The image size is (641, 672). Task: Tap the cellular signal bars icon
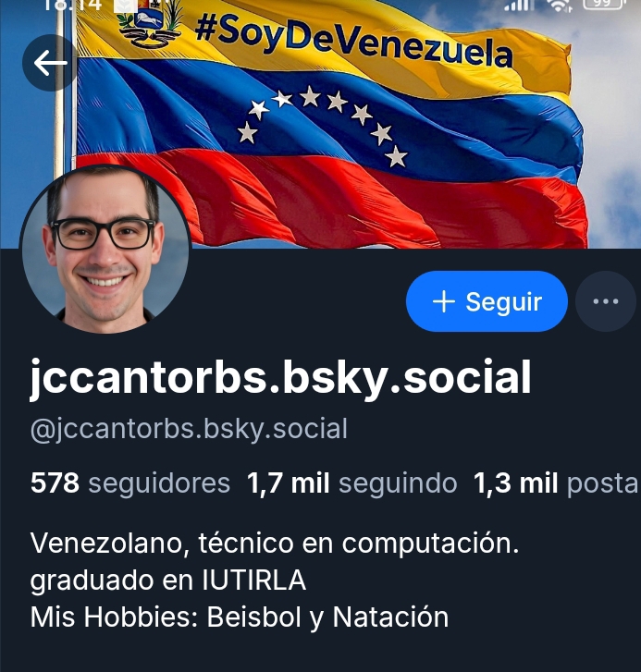pyautogui.click(x=519, y=6)
